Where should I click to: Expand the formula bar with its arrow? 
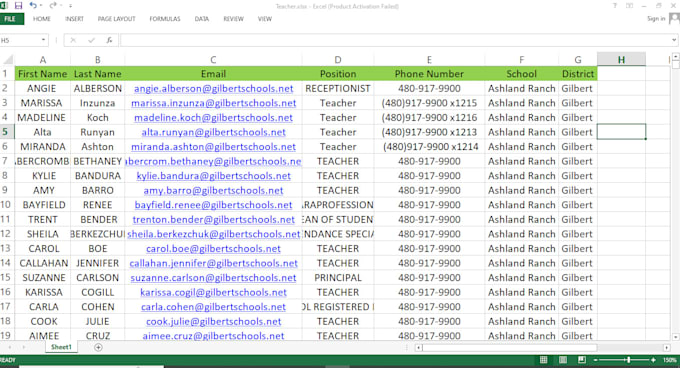coord(674,40)
